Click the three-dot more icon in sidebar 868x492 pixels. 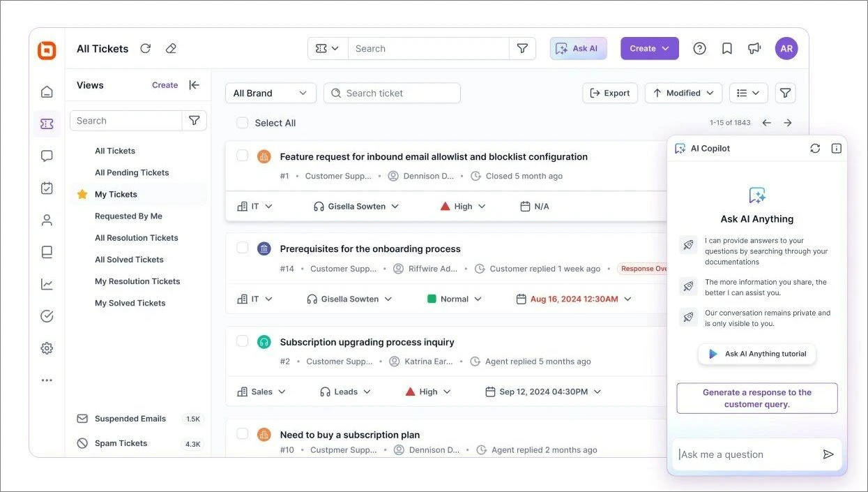tap(47, 380)
